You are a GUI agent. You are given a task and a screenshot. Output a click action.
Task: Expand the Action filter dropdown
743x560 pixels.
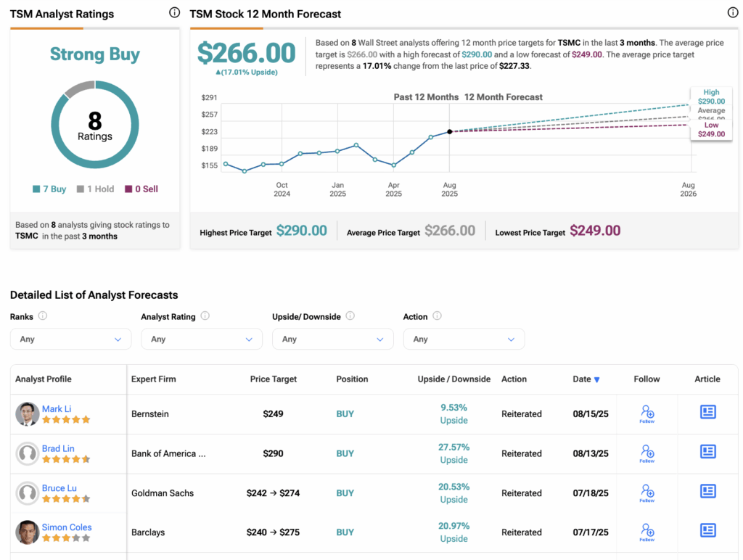[464, 339]
